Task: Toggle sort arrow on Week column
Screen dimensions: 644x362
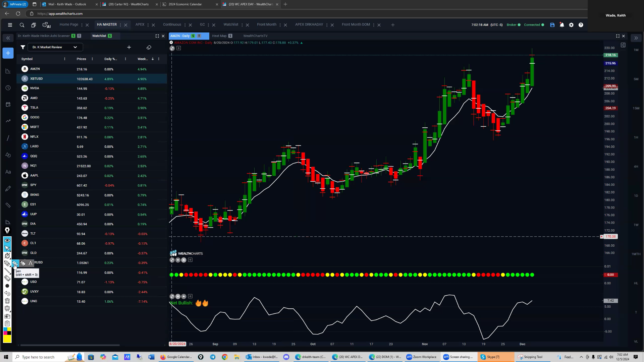Action: coord(153,59)
